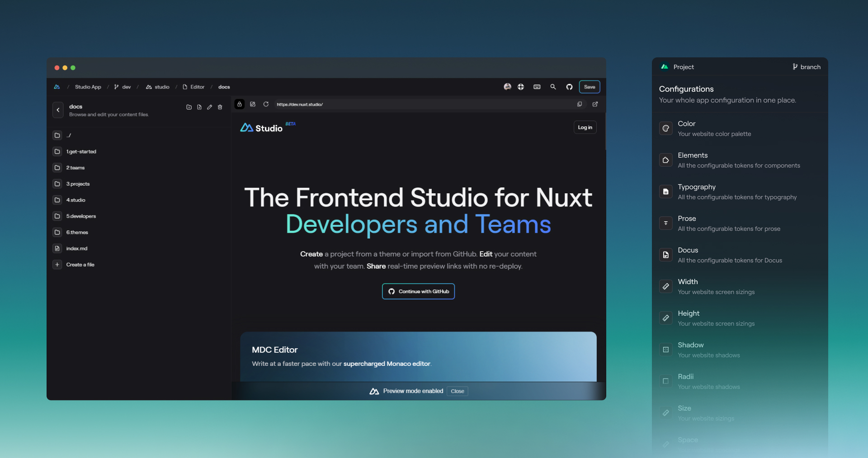Open the Docus configuration
The height and width of the screenshot is (458, 868).
pyautogui.click(x=740, y=255)
